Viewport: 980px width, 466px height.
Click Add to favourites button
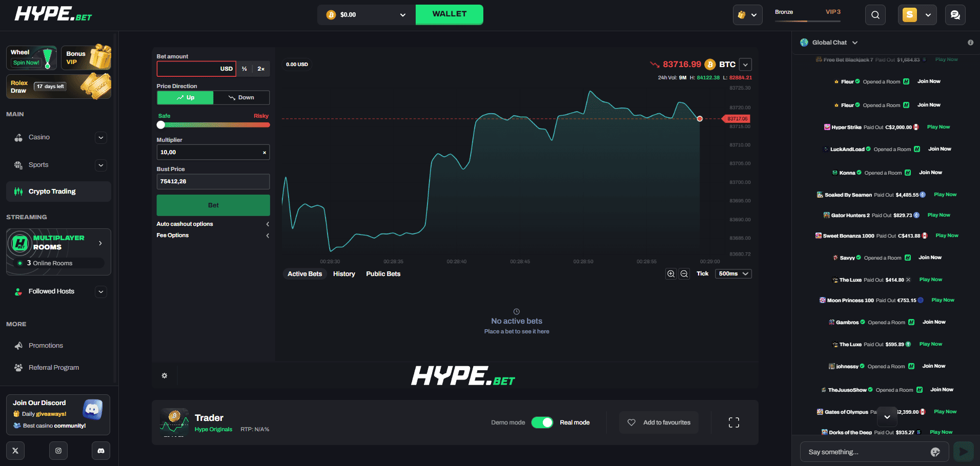tap(659, 422)
